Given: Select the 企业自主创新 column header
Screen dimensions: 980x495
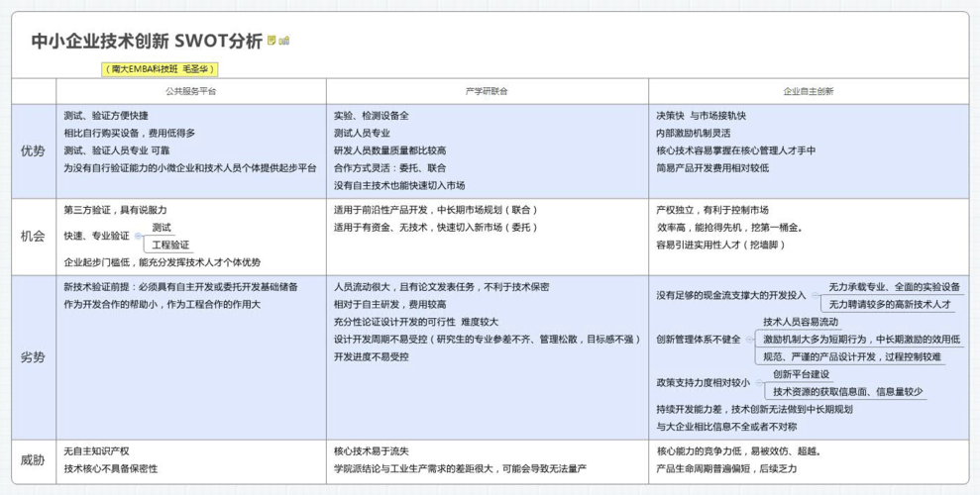Looking at the screenshot, I should click(809, 91).
